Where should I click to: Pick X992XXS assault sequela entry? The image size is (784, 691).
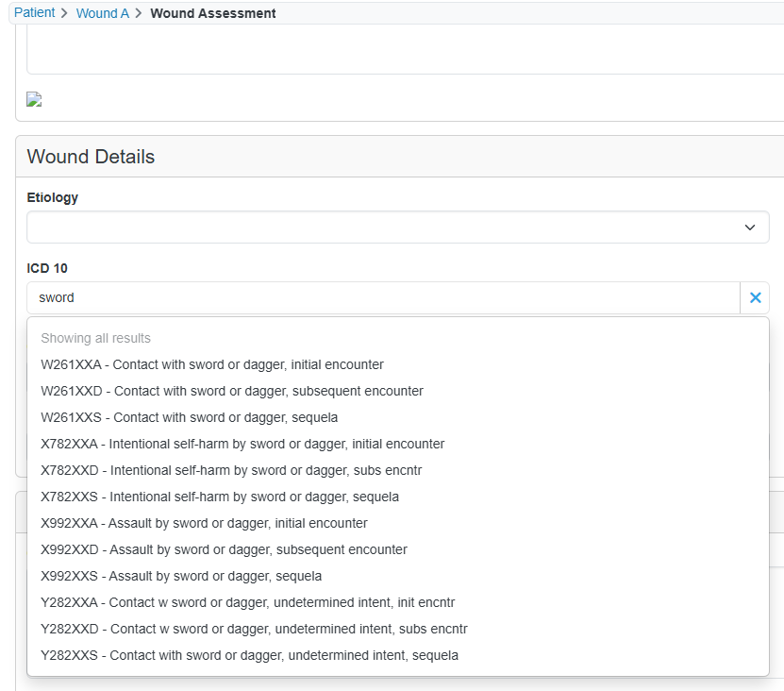(x=397, y=576)
